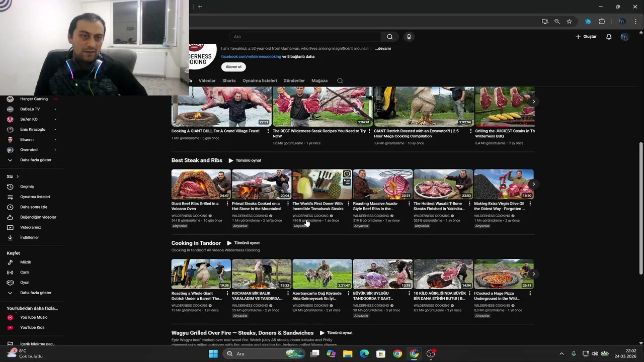This screenshot has height=362, width=644.
Task: Show next videos in Cooking in Tandoor row
Action: point(533,274)
